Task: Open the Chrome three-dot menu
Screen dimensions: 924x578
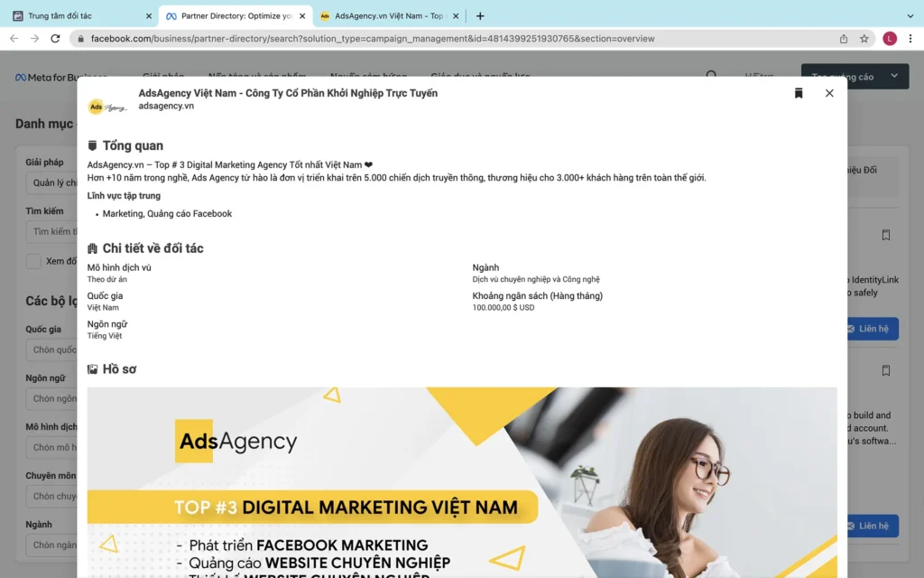Action: [910, 39]
